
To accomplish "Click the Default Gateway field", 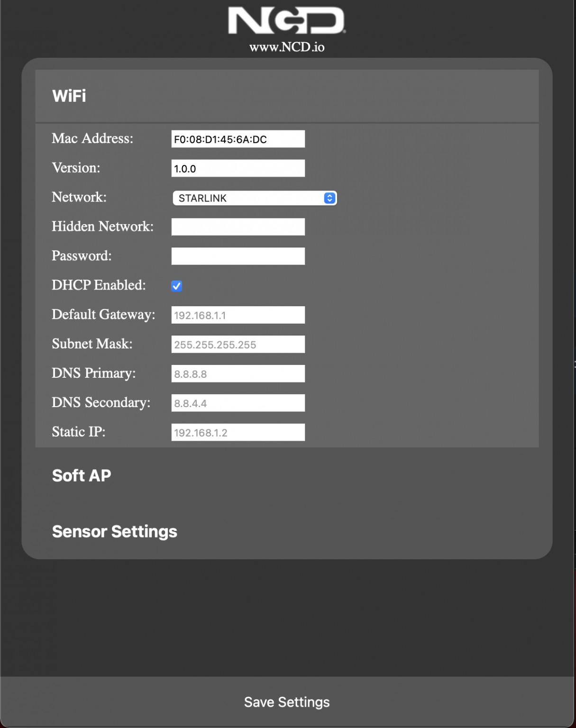I will coord(238,314).
